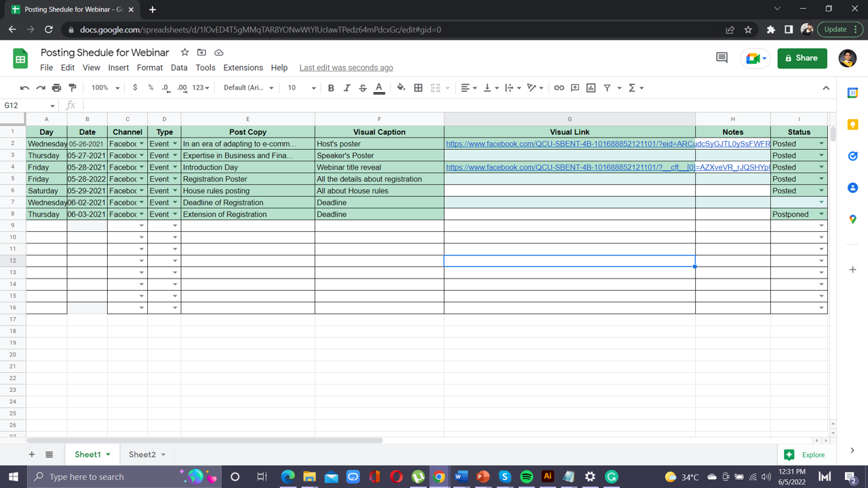This screenshot has width=868, height=488.
Task: Undo the last action in the toolbar
Action: point(25,88)
